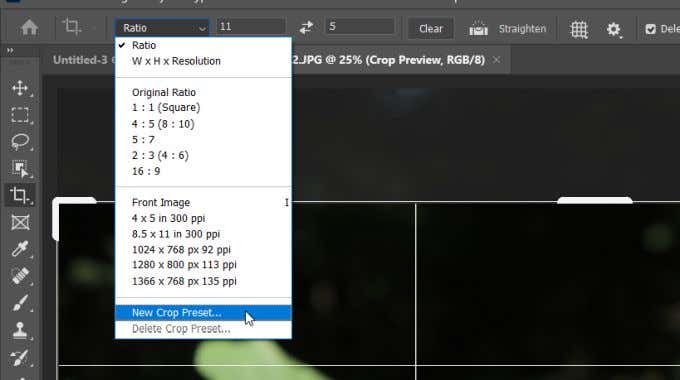Viewport: 680px width, 380px height.
Task: Close the 2.JPG document tab
Action: [x=497, y=60]
